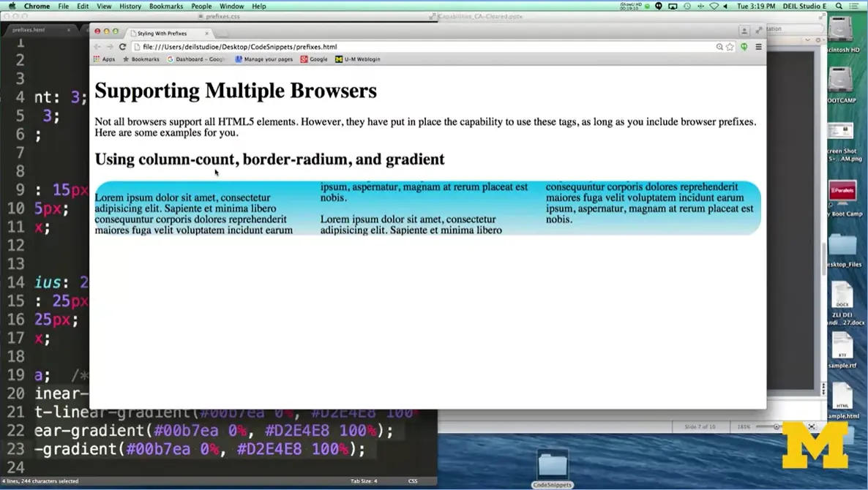868x490 pixels.
Task: Open Chrome's hamburger settings menu
Action: click(x=758, y=47)
